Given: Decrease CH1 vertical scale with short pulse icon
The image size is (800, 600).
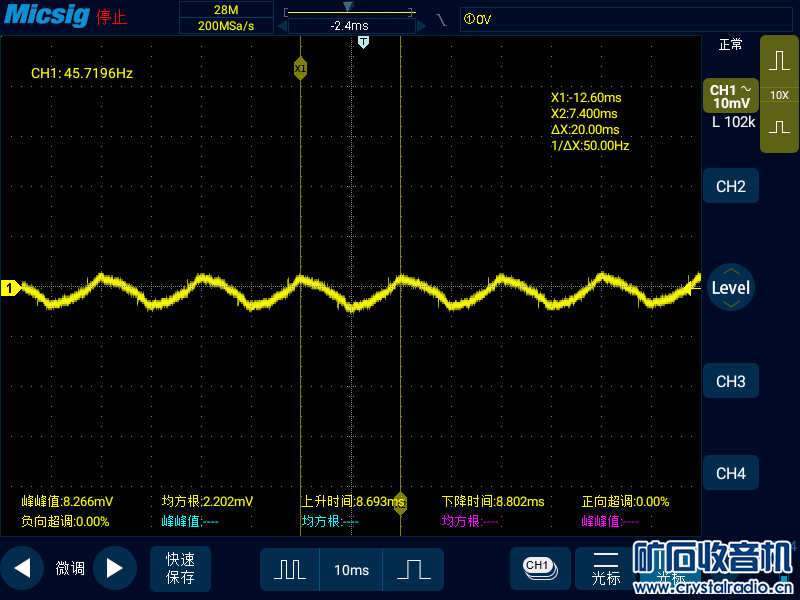Looking at the screenshot, I should click(779, 127).
